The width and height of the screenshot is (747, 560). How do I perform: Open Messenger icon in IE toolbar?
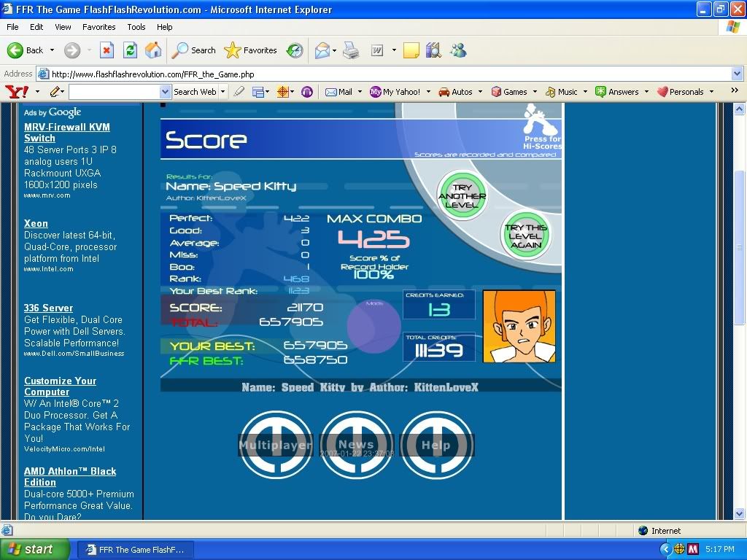click(458, 50)
